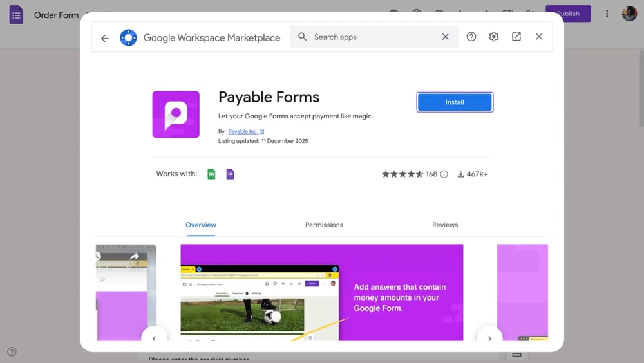Switch to the Reviews tab
This screenshot has width=644, height=363.
coord(445,225)
